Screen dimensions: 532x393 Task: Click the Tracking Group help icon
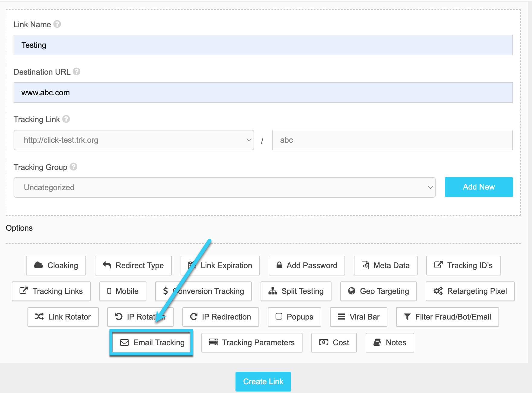[x=73, y=167]
